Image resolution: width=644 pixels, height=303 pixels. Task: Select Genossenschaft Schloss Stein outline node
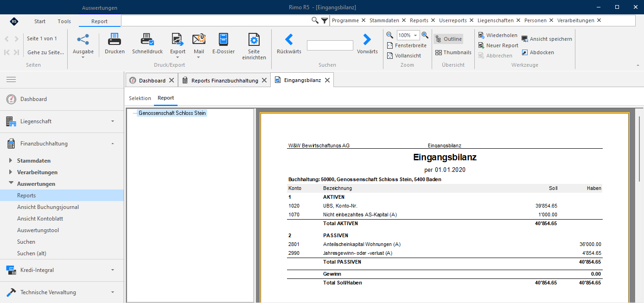172,113
